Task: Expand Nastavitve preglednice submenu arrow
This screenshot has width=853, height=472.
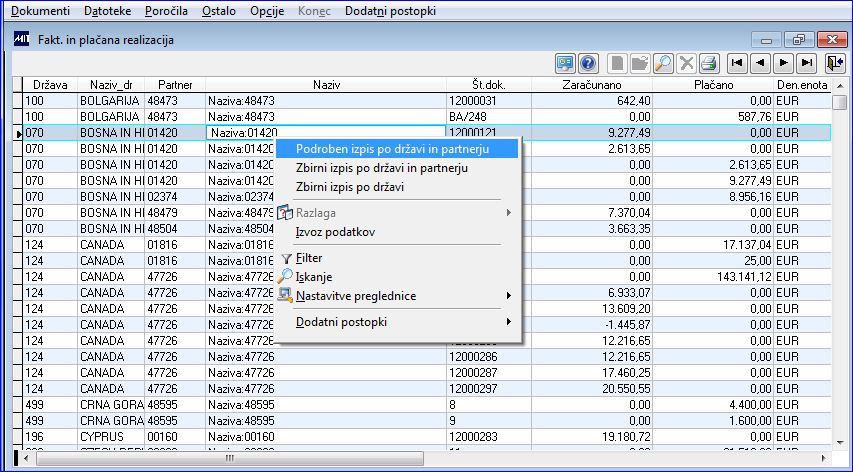Action: tap(509, 296)
